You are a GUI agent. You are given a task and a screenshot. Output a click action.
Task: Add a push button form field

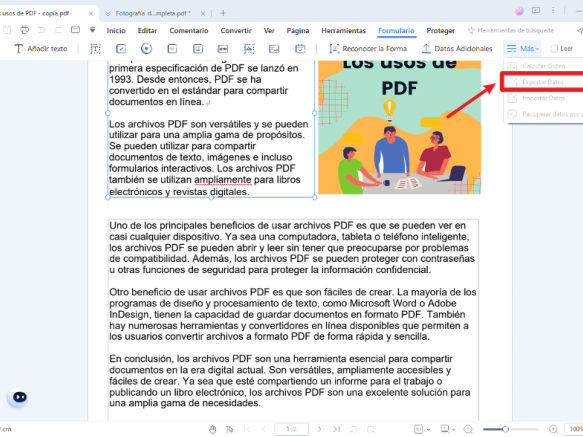pos(223,49)
